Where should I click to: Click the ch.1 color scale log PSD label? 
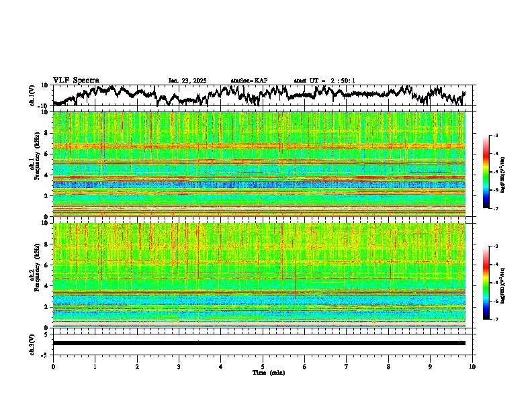tap(503, 175)
